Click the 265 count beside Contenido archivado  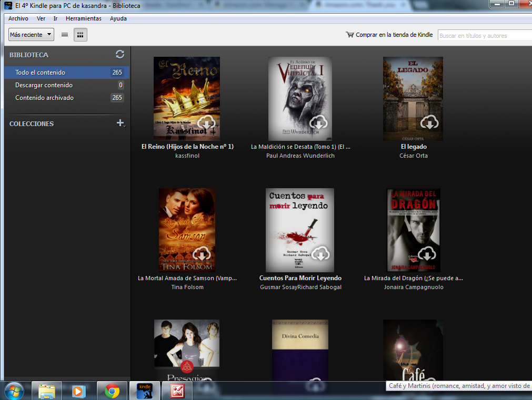117,98
